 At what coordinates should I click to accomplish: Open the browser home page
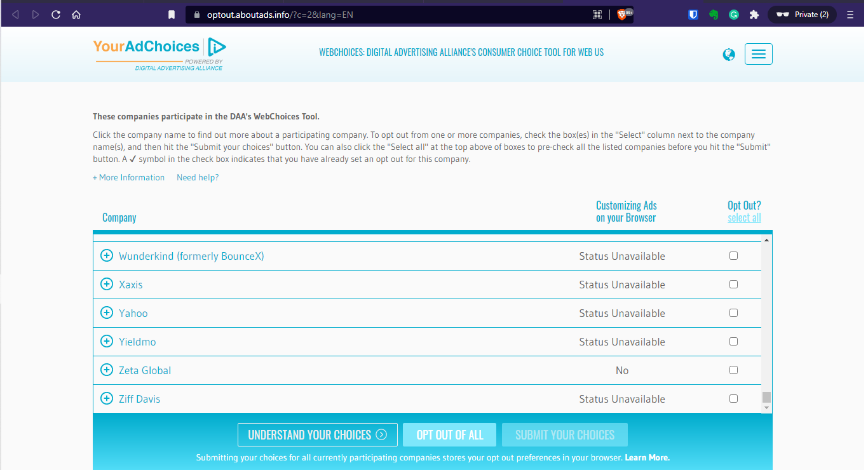pyautogui.click(x=76, y=15)
